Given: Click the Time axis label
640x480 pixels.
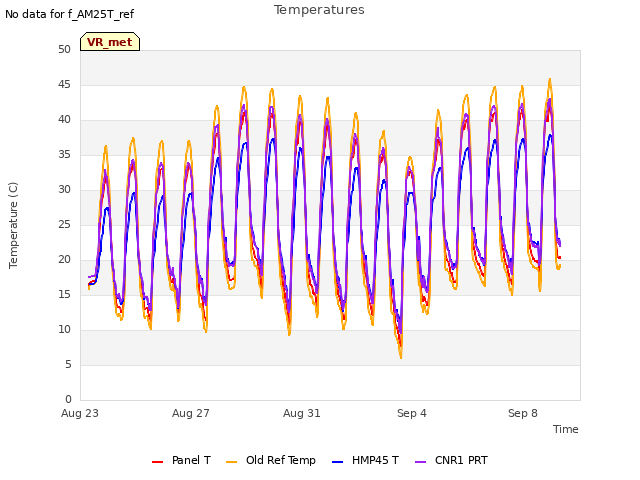Looking at the screenshot, I should tap(566, 429).
